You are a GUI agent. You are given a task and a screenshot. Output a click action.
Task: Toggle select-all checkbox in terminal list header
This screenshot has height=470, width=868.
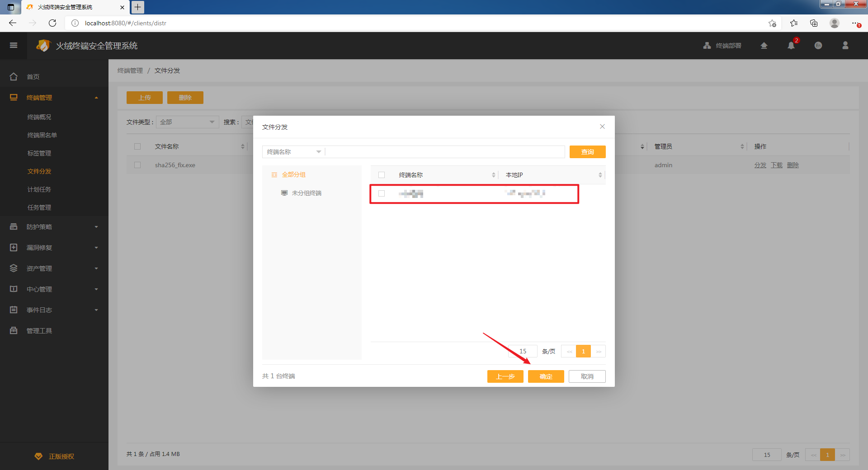382,175
